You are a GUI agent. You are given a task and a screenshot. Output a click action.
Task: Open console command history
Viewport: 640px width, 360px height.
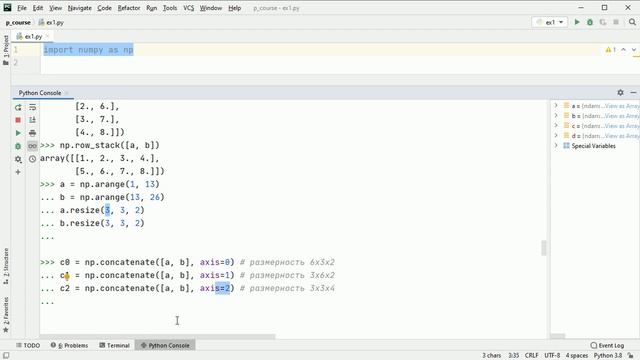pos(32,159)
